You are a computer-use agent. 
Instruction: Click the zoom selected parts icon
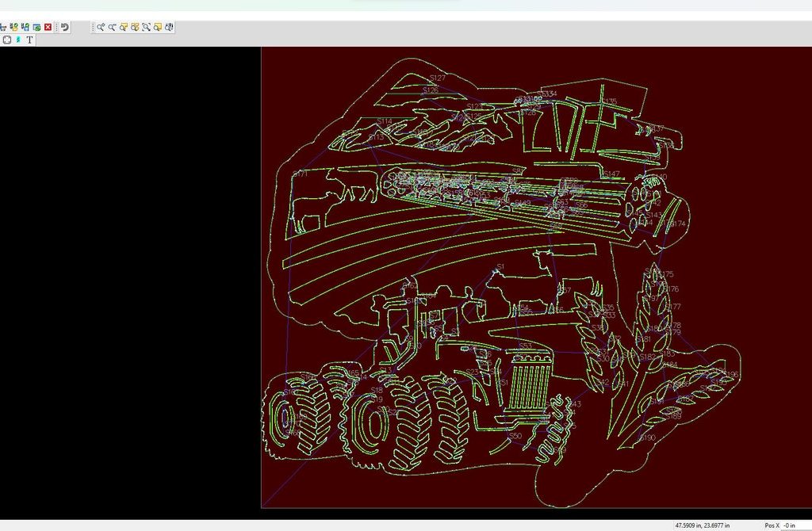tap(136, 27)
